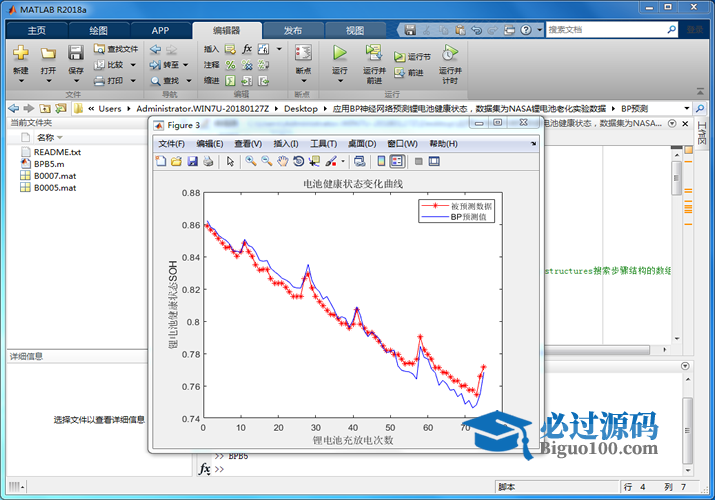Click the Rotate 3D tool in Figure toolbar
This screenshot has width=715, height=500.
(x=299, y=161)
